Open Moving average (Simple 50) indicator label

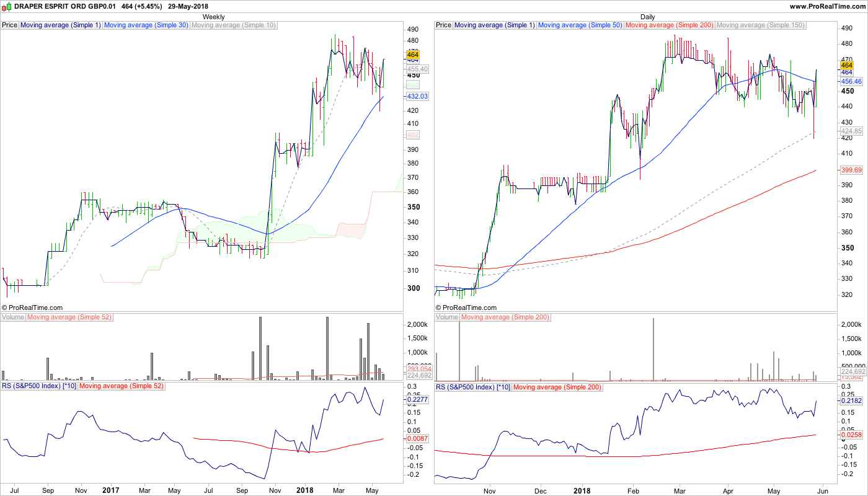coord(580,25)
